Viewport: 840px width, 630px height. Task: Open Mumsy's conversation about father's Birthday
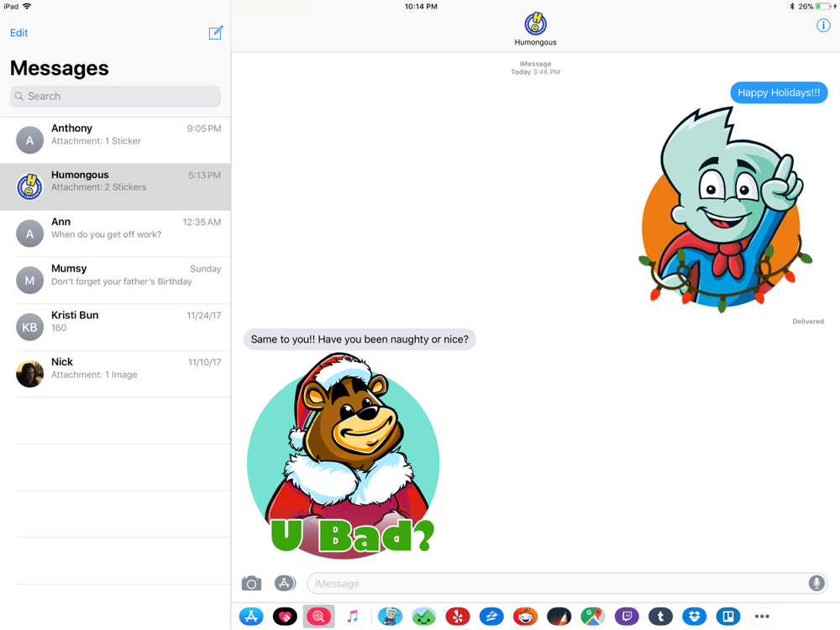[x=115, y=281]
